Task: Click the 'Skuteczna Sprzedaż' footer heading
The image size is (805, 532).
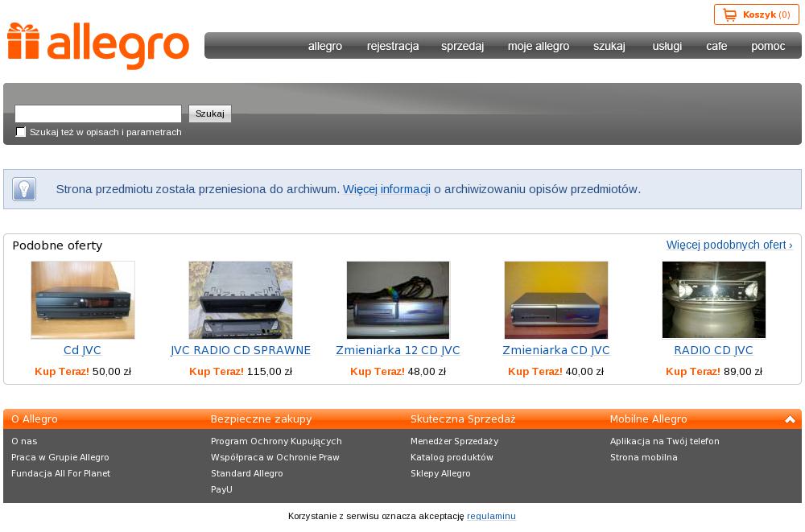Action: (x=463, y=419)
